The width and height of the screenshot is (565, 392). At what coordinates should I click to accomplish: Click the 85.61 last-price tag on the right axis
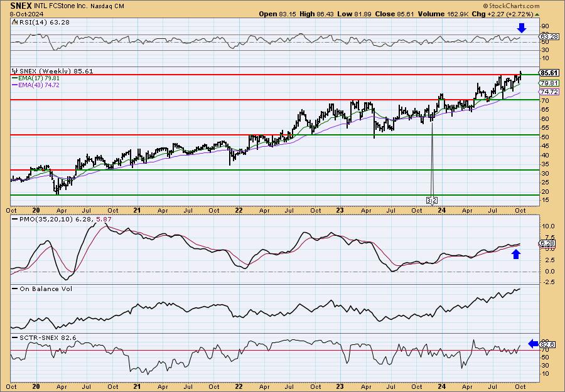[x=549, y=73]
